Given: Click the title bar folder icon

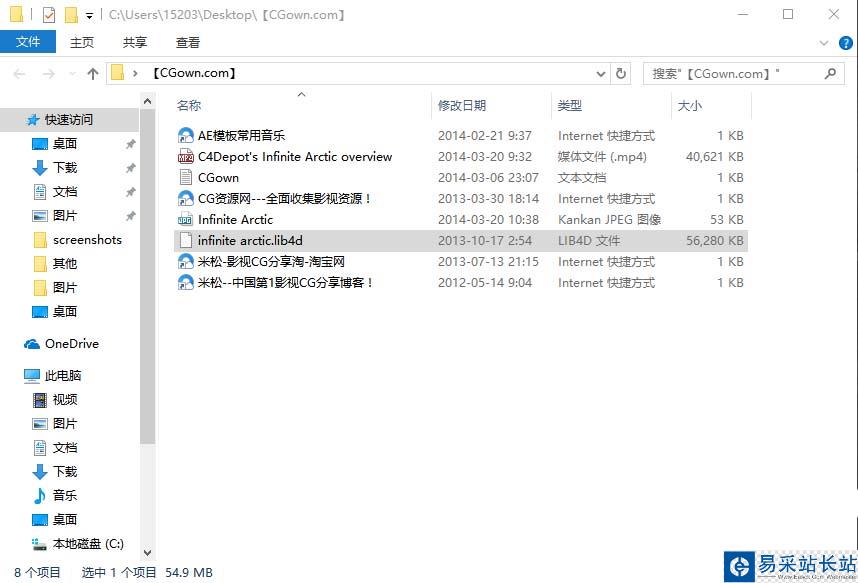Looking at the screenshot, I should click(x=16, y=14).
